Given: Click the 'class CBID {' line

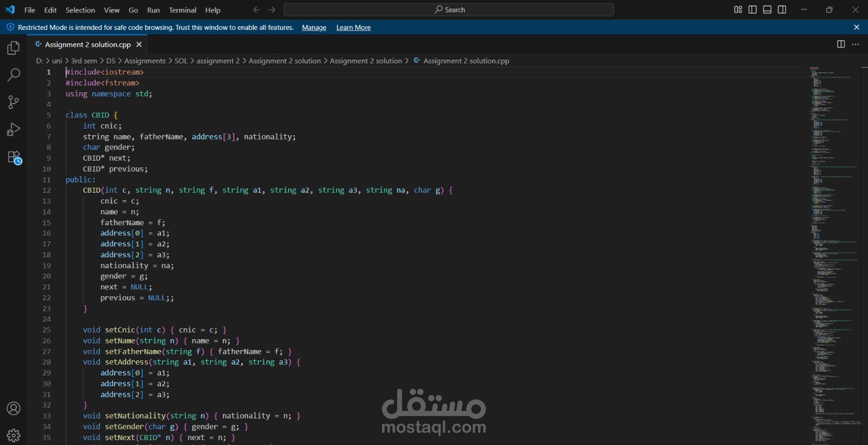Looking at the screenshot, I should 92,115.
